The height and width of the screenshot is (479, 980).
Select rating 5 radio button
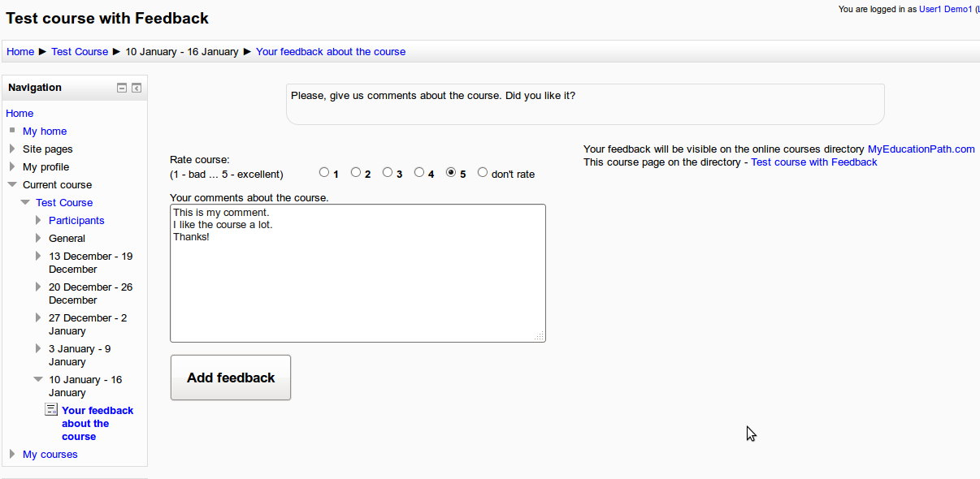(x=451, y=172)
